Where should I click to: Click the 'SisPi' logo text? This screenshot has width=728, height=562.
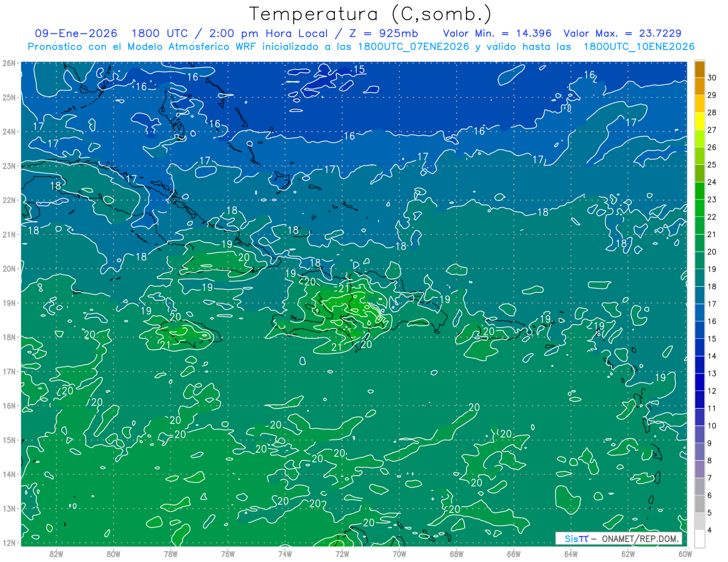(576, 539)
